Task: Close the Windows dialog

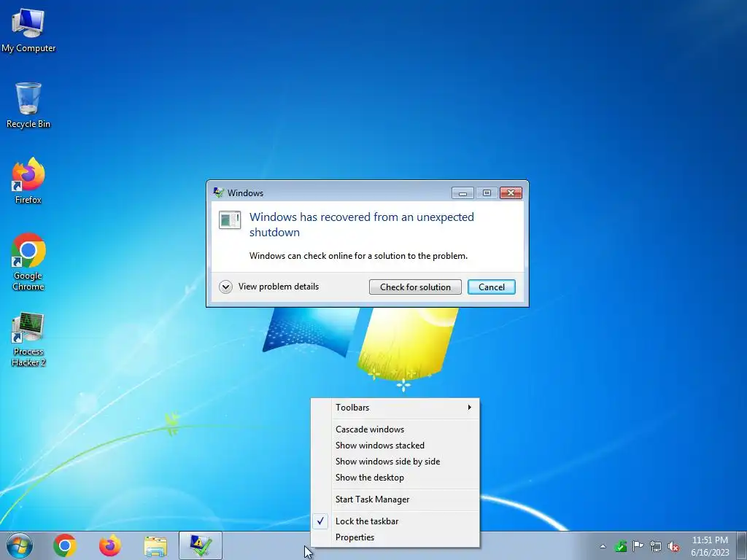Action: [x=511, y=192]
